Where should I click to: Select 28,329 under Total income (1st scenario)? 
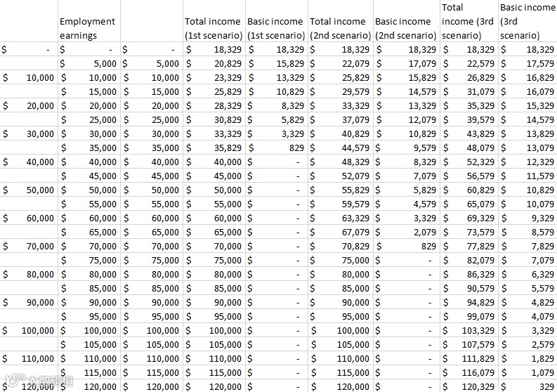coord(228,106)
